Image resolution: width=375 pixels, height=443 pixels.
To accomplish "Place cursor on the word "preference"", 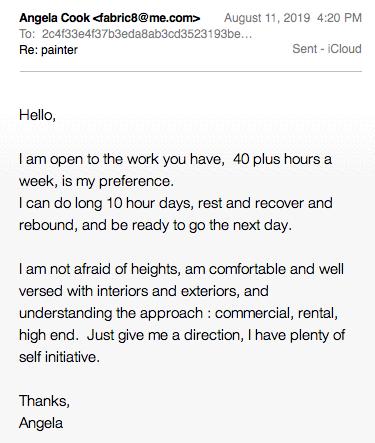I will click(136, 181).
